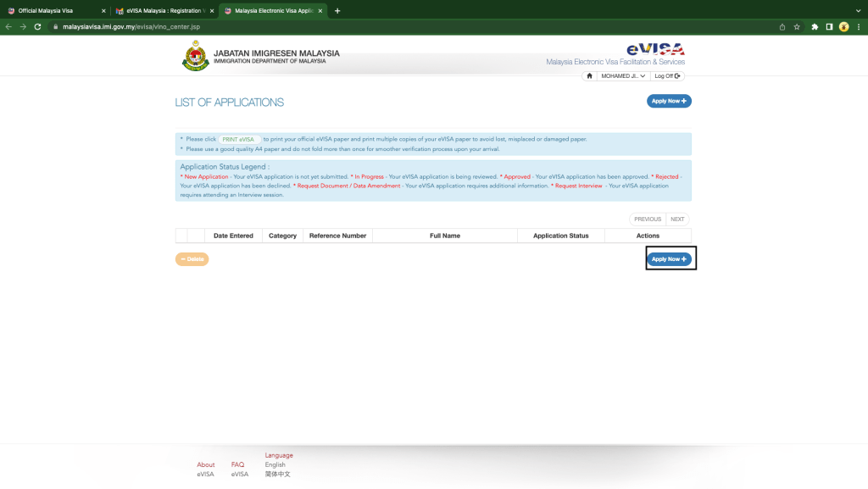Click the Apply Now button at the top right
This screenshot has height=489, width=868.
(x=669, y=101)
